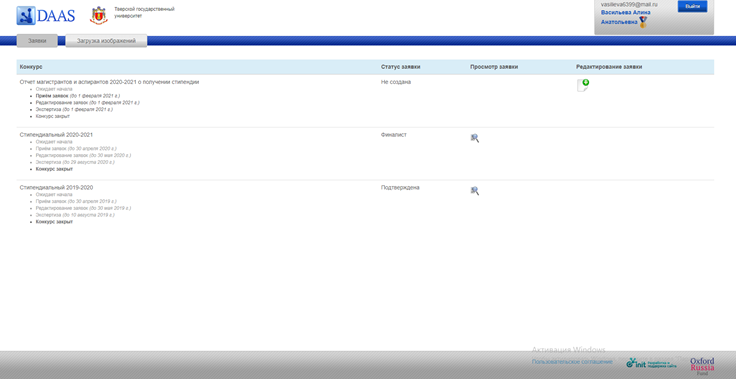Select the Стипендиальный 2019-2020 contest title
This screenshot has height=379, width=736.
pyautogui.click(x=56, y=187)
